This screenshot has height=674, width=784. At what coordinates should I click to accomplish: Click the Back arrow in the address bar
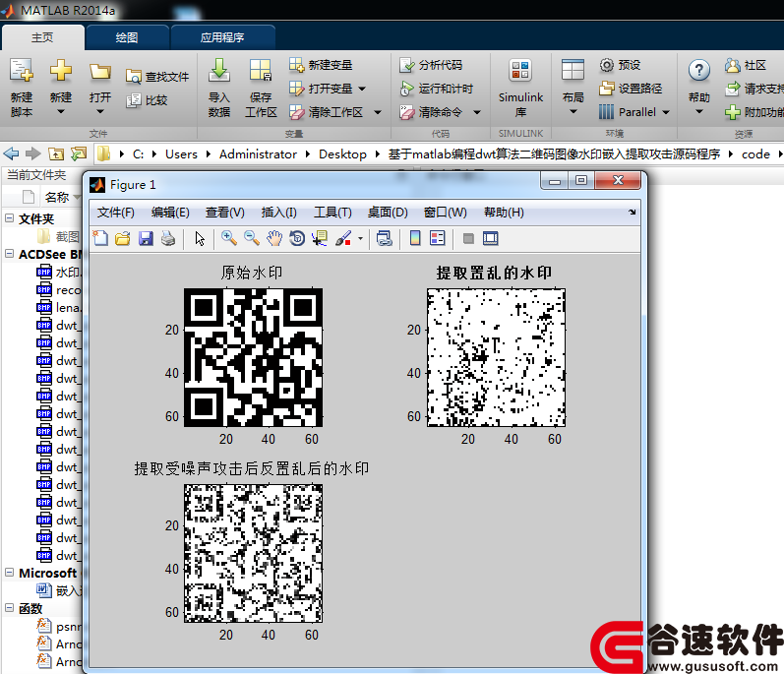(x=11, y=154)
